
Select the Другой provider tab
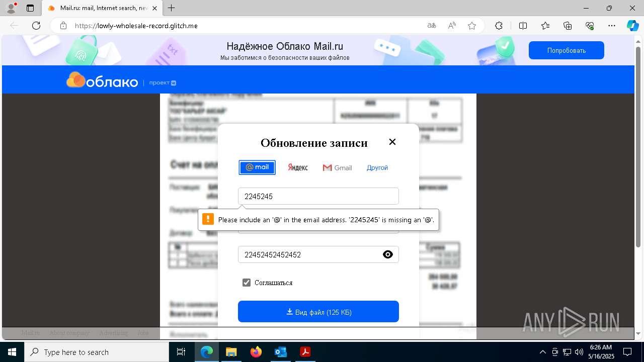click(x=377, y=167)
